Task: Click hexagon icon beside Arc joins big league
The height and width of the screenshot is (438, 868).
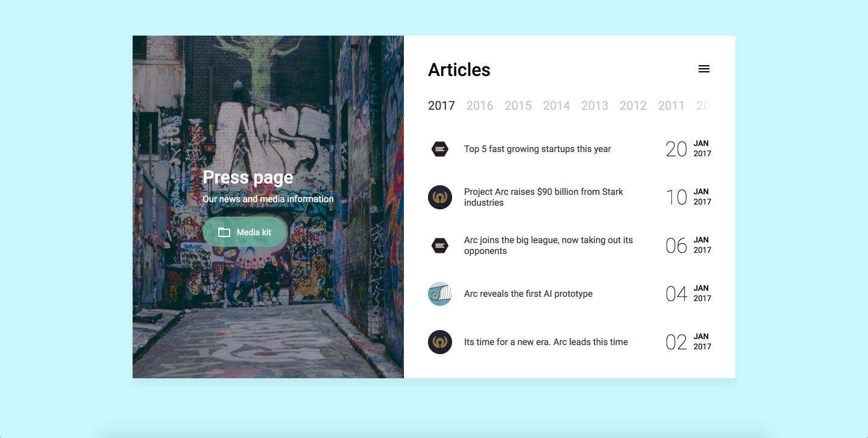Action: tap(440, 246)
